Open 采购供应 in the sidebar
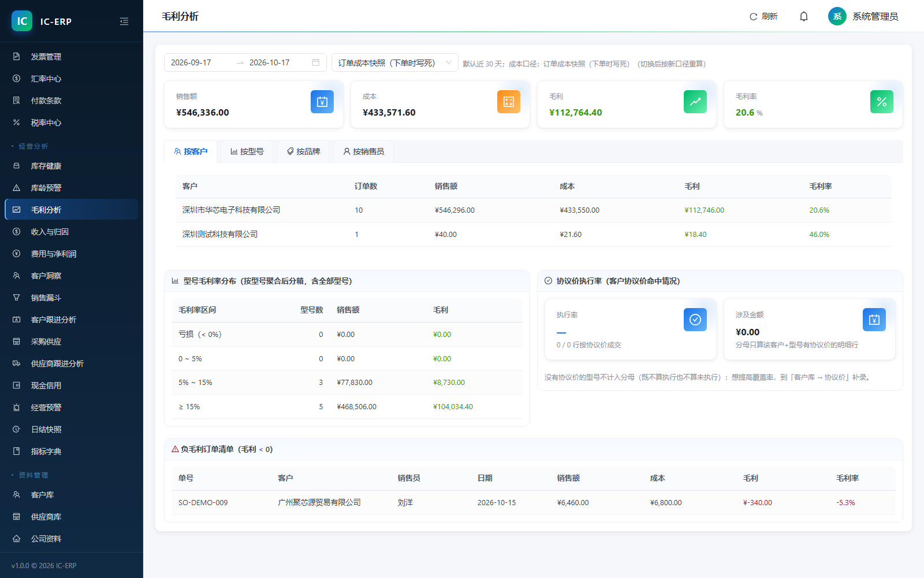 (x=71, y=342)
